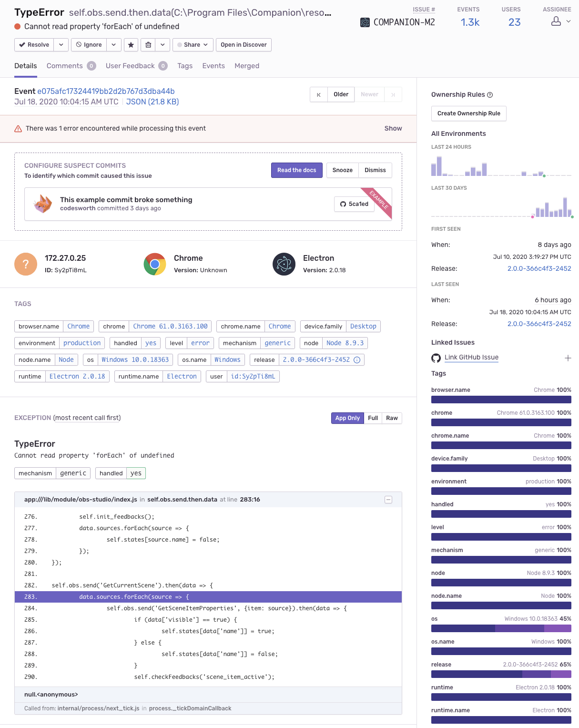579x728 pixels.
Task: Click the os tag distribution bar
Action: [x=501, y=628]
